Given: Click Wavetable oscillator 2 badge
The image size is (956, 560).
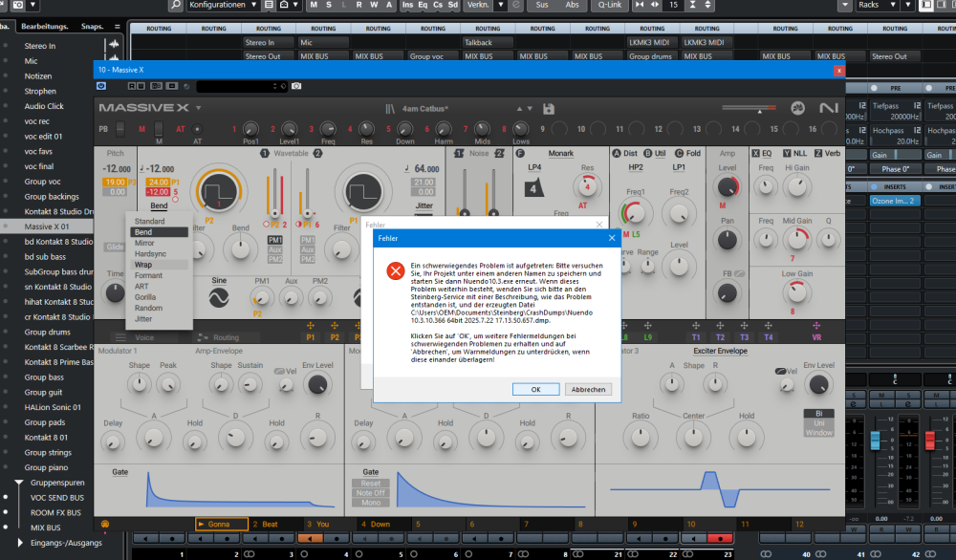Looking at the screenshot, I should 317,154.
